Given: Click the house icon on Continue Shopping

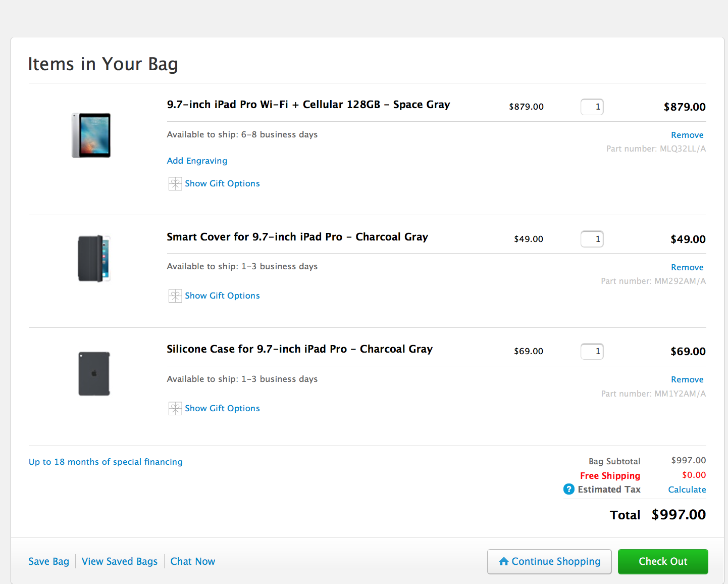Looking at the screenshot, I should (x=503, y=561).
